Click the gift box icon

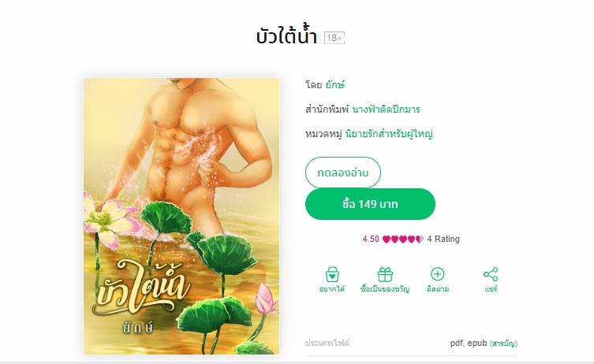[385, 274]
